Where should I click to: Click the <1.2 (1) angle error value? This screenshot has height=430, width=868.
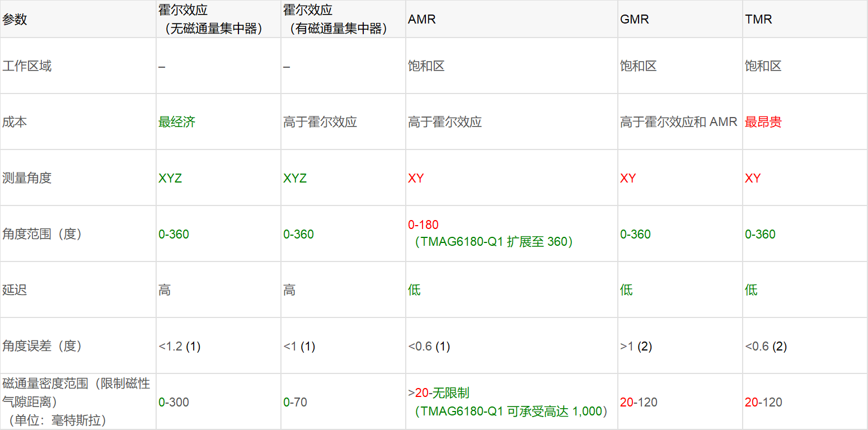coord(179,347)
